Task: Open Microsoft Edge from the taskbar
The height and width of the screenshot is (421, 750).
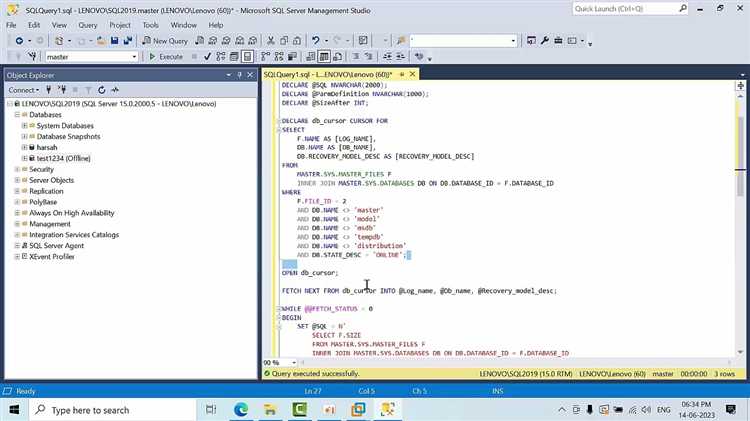Action: (x=242, y=409)
